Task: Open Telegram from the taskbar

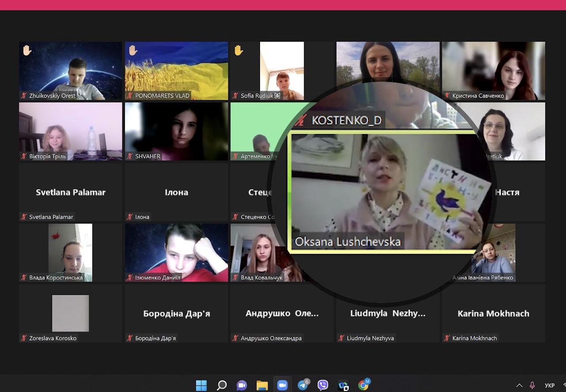Action: [x=303, y=385]
